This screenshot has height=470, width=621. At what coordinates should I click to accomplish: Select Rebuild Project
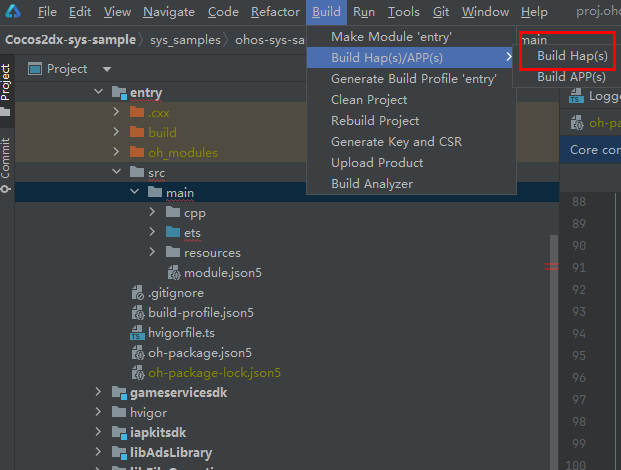point(411,121)
